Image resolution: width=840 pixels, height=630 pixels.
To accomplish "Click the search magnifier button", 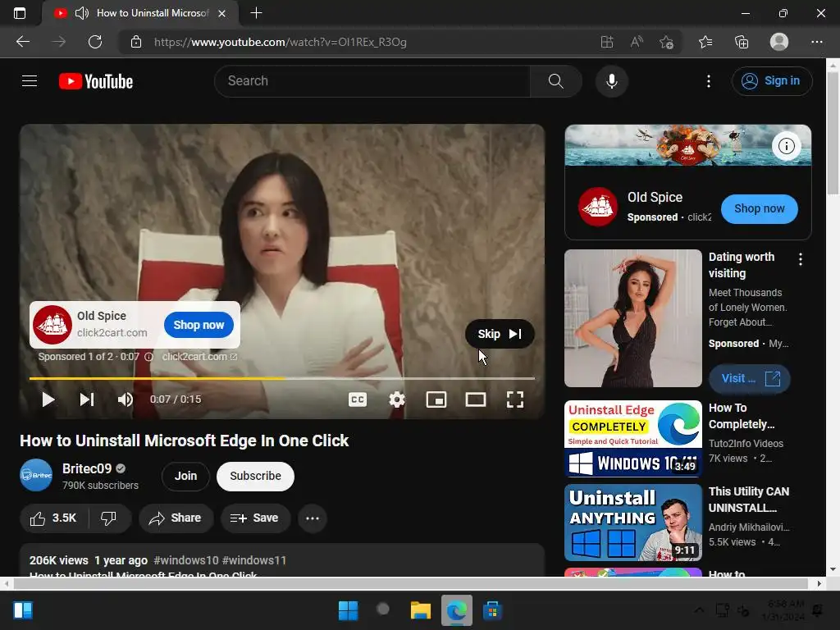I will [x=555, y=81].
